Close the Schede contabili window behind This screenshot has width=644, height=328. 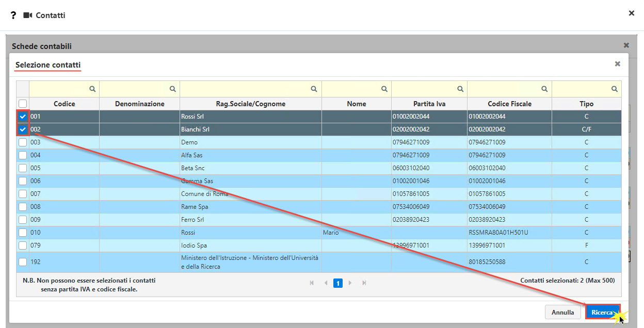[626, 45]
